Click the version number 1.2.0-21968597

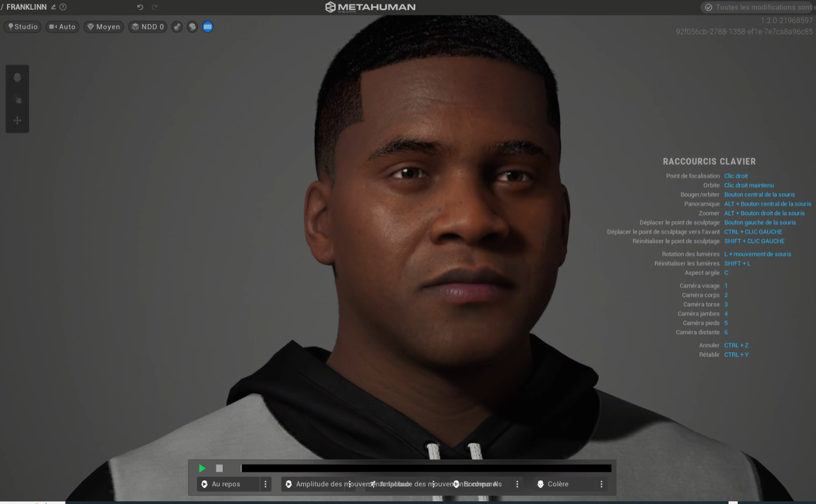(786, 20)
